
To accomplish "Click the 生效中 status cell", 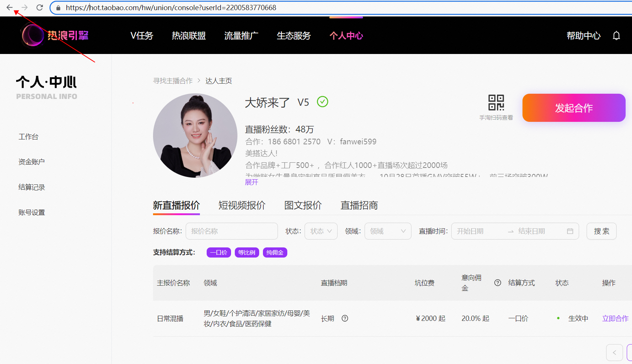I will (x=578, y=318).
